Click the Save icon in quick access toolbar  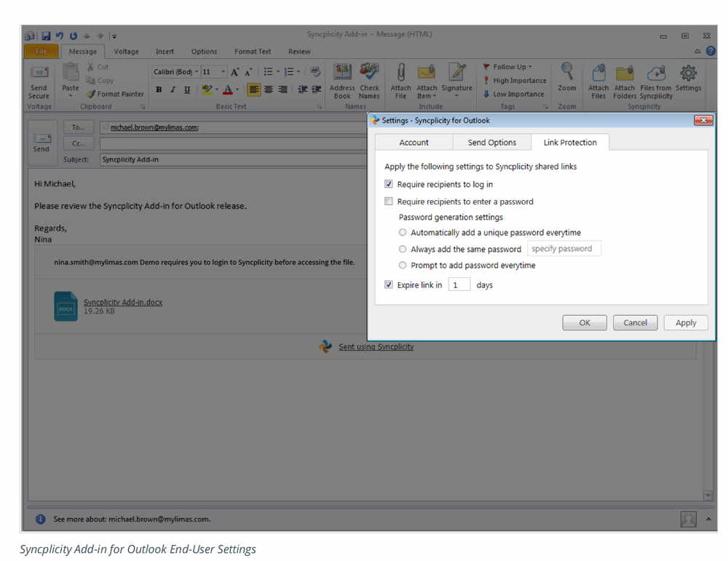coord(46,36)
